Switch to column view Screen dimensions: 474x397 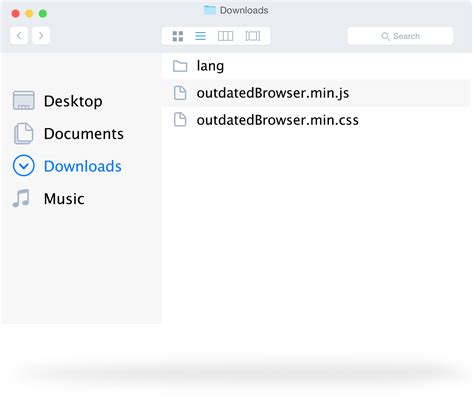[225, 36]
